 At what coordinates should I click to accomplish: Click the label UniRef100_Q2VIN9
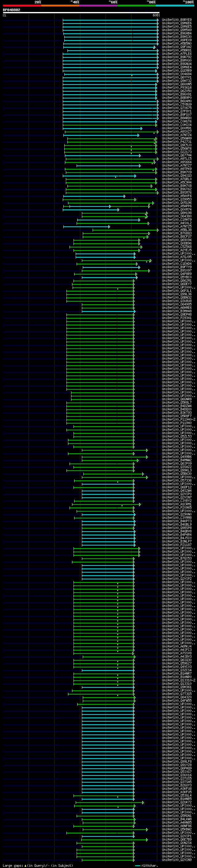coord(177,860)
